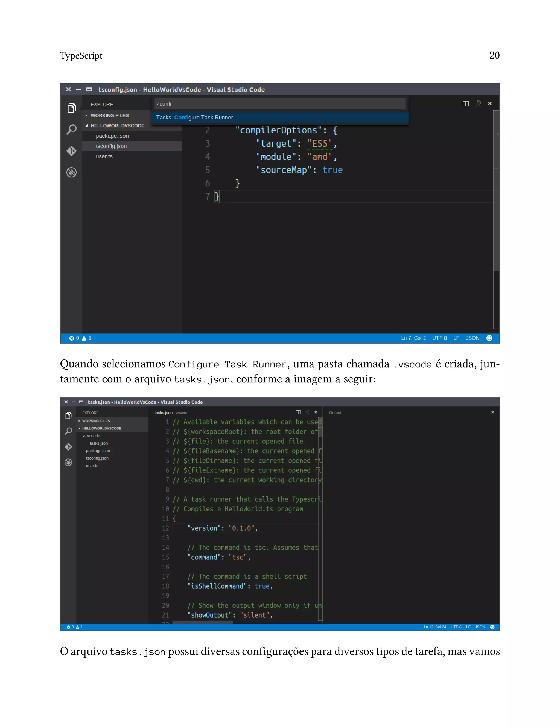Screen dimensions: 560x728
Task: Select Tasks: Configure Task Runner command
Action: point(280,117)
